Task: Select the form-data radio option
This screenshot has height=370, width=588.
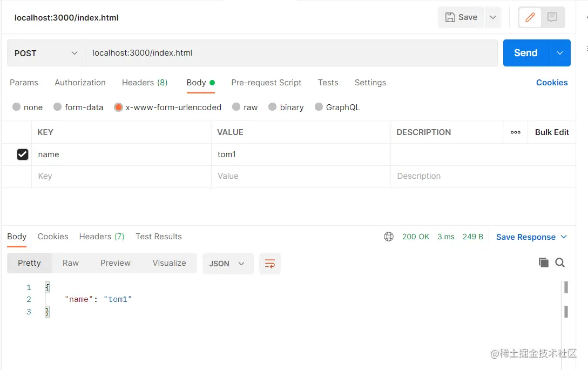Action: (58, 107)
